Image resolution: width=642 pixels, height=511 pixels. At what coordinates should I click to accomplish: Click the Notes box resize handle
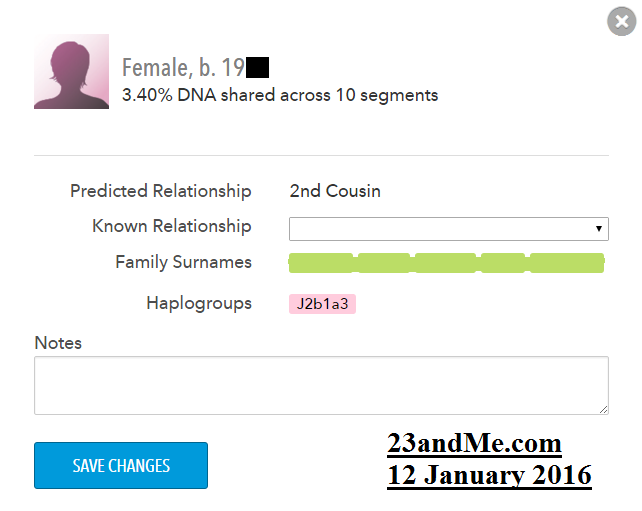point(604,410)
